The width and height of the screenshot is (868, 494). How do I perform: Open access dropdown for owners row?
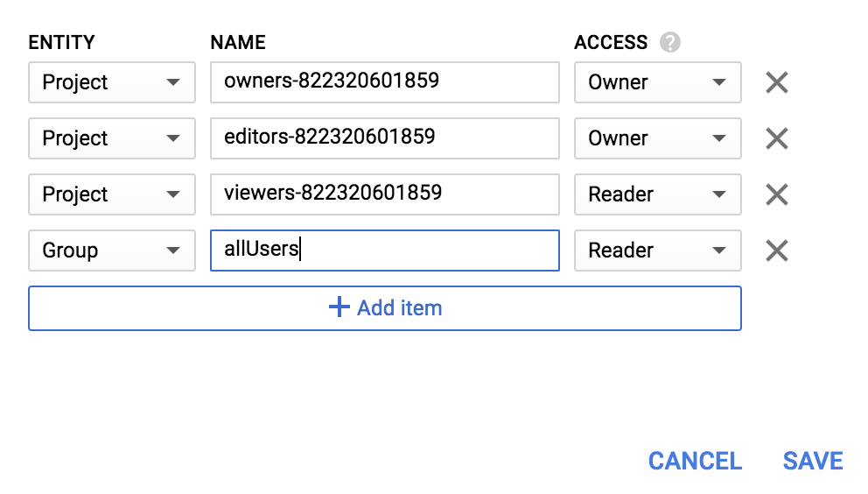pos(657,82)
